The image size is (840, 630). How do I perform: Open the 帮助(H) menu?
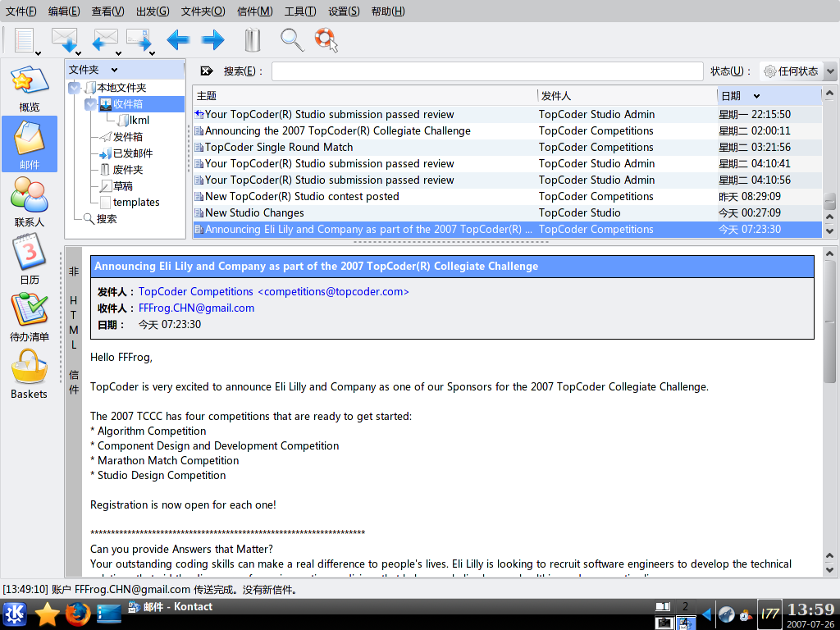click(388, 11)
